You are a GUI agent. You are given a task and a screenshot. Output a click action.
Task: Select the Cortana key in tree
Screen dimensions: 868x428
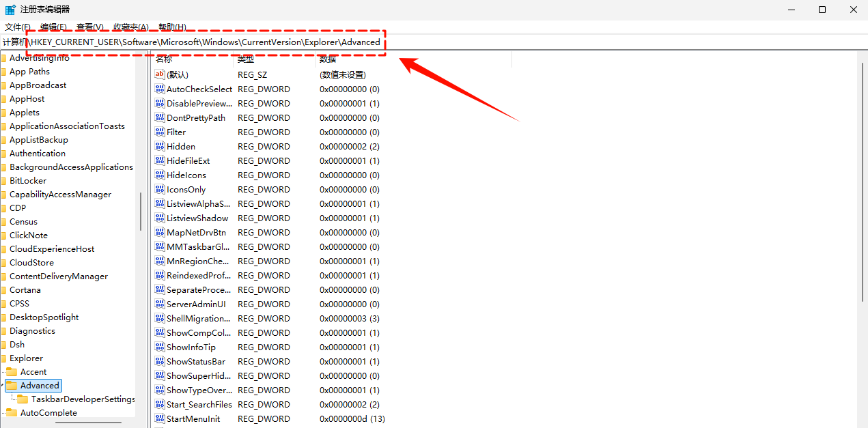pos(25,290)
